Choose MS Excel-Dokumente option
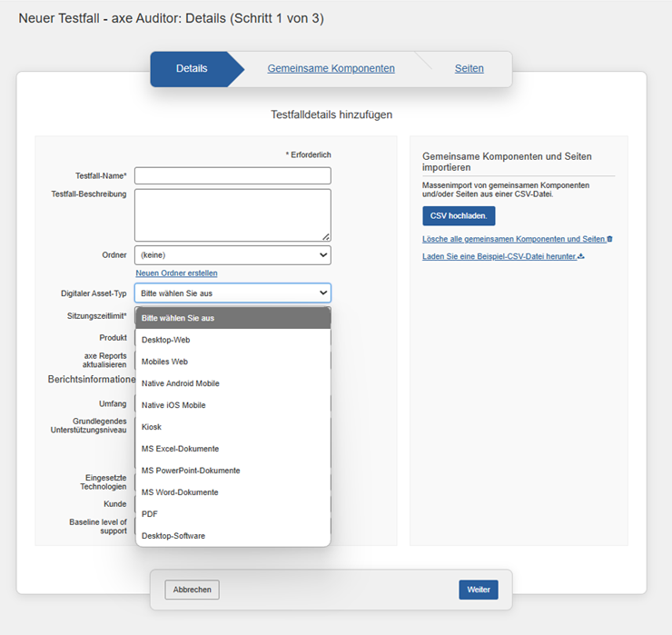Image resolution: width=672 pixels, height=635 pixels. (x=180, y=449)
